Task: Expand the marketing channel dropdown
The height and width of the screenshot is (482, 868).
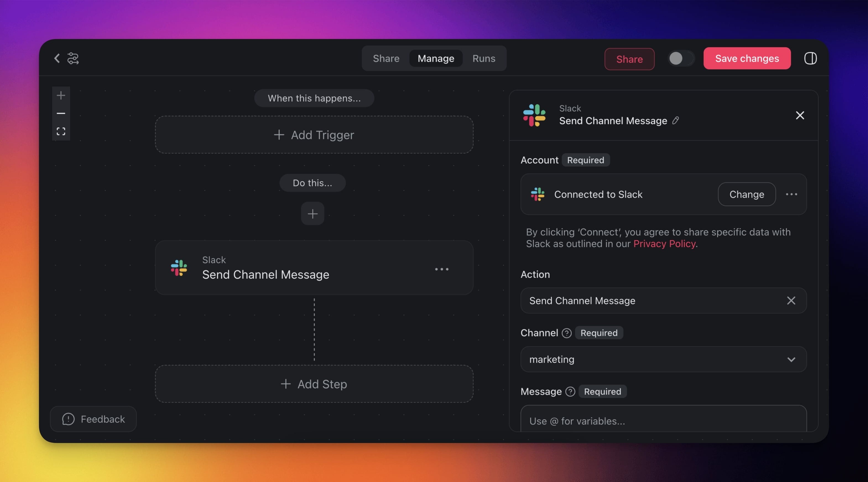Action: point(791,359)
